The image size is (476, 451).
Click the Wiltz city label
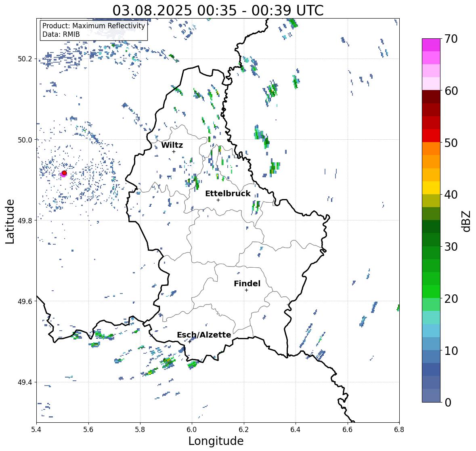[x=172, y=145]
